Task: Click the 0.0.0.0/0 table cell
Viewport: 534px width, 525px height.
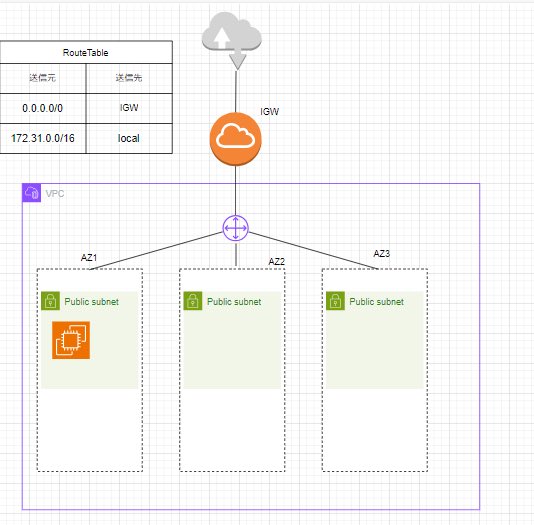Action: 43,108
